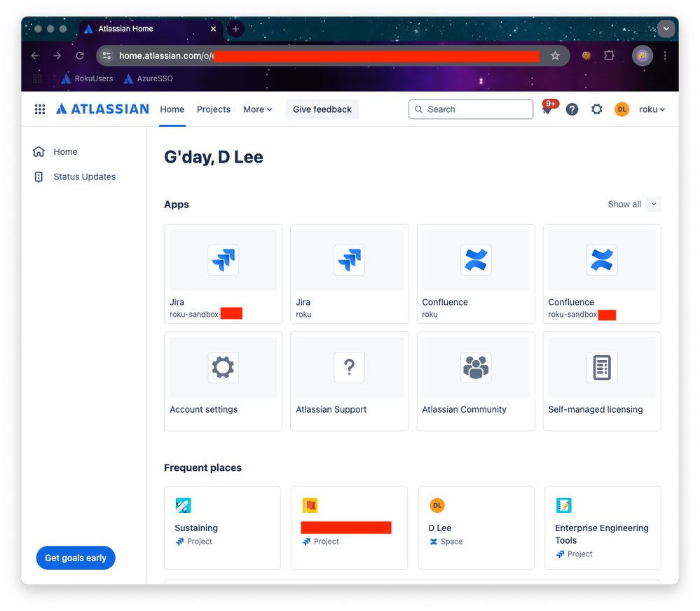Viewport: 700px width, 611px height.
Task: Open Atlassian Support question mark icon
Action: click(x=349, y=367)
